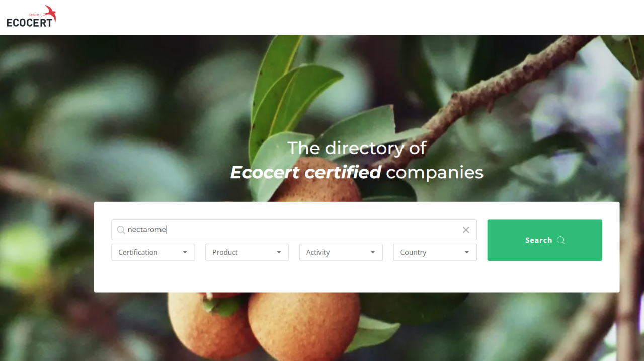Image resolution: width=644 pixels, height=361 pixels.
Task: Expand the Product filter dropdown
Action: coord(247,252)
